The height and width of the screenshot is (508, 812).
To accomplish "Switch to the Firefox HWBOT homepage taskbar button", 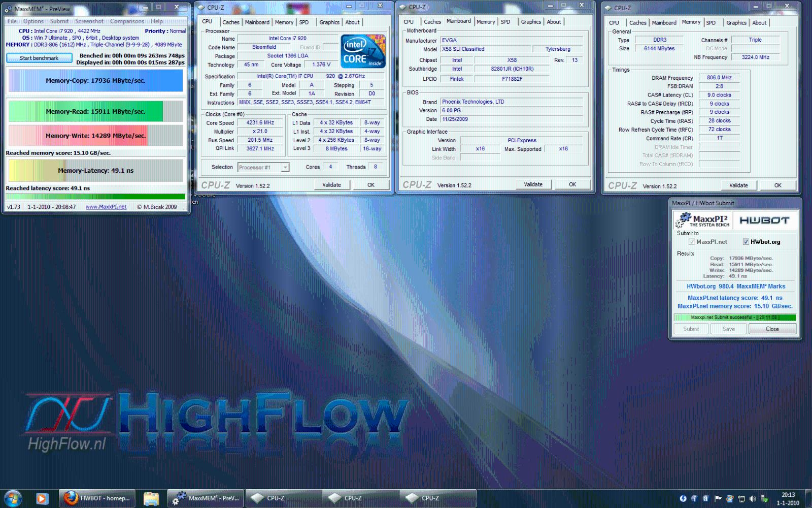I will [x=97, y=498].
